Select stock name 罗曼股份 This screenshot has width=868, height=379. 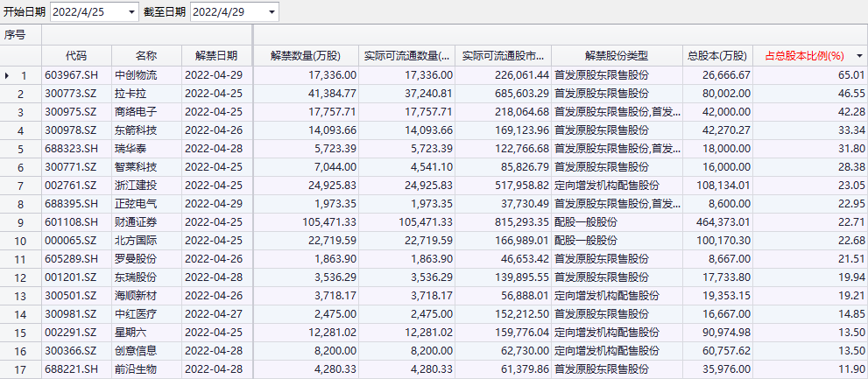tap(136, 259)
